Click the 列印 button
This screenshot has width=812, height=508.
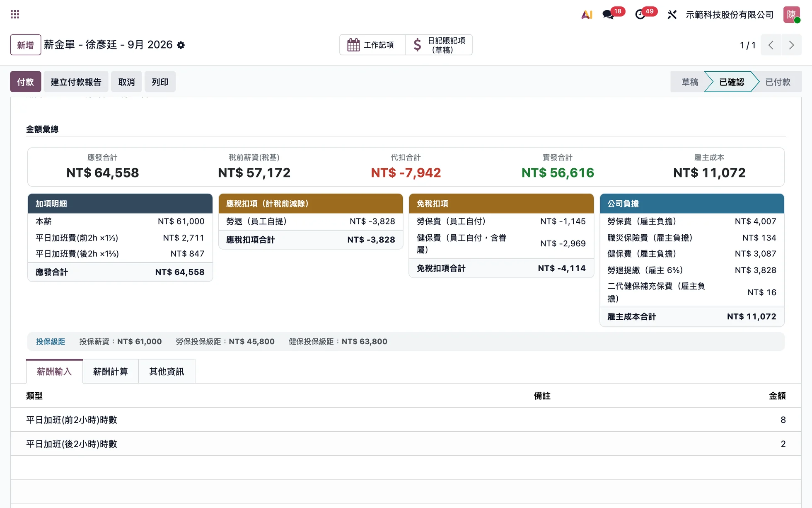pyautogui.click(x=160, y=82)
